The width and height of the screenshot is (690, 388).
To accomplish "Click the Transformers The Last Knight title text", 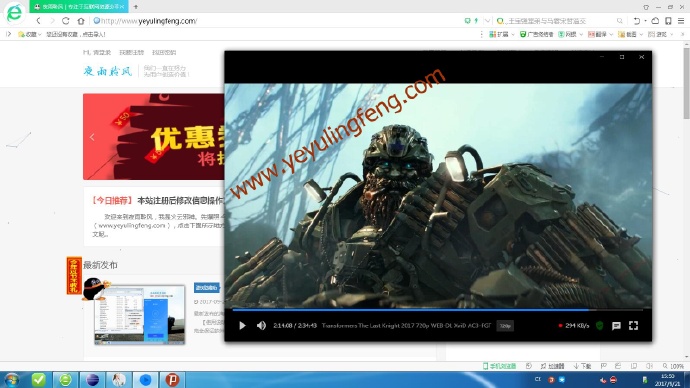I will pyautogui.click(x=406, y=326).
